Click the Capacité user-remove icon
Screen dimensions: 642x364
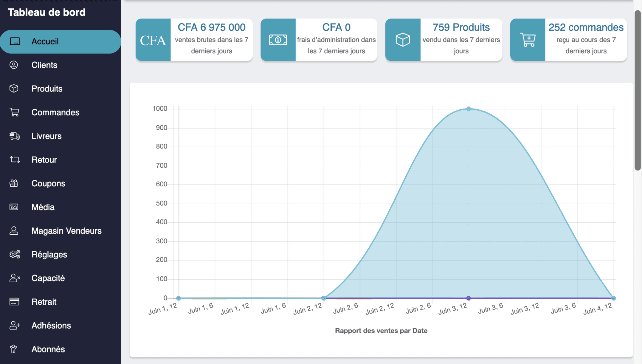[14, 278]
